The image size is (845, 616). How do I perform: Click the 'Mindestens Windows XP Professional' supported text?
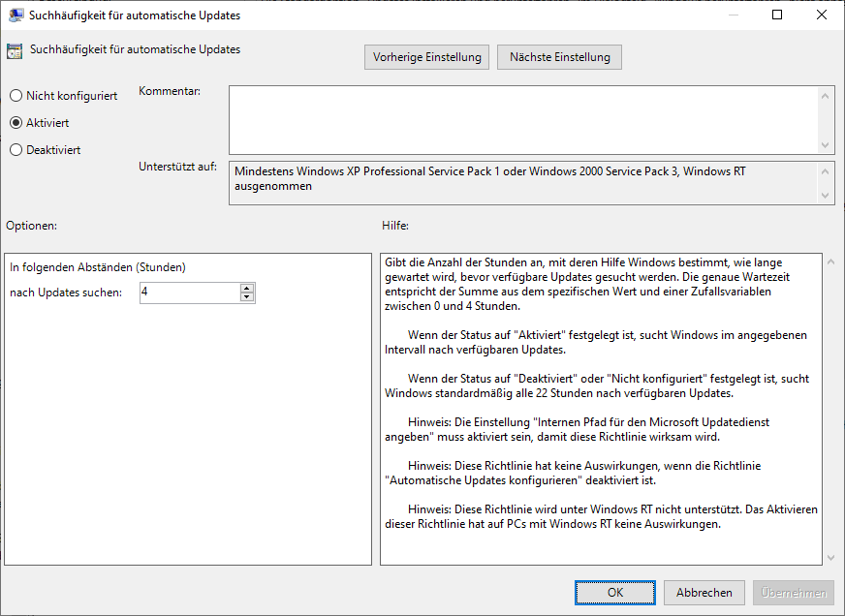tap(490, 178)
